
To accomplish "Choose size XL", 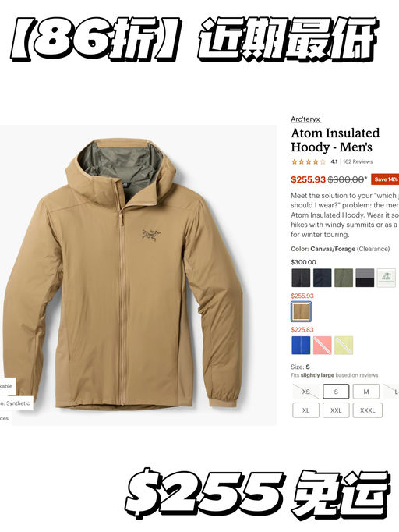I will coord(305,410).
